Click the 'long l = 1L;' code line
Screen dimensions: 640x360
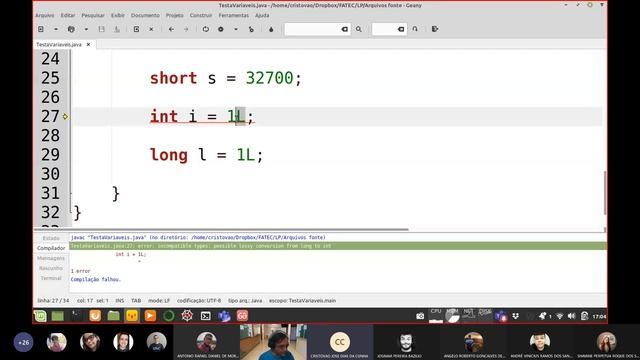[x=207, y=155]
